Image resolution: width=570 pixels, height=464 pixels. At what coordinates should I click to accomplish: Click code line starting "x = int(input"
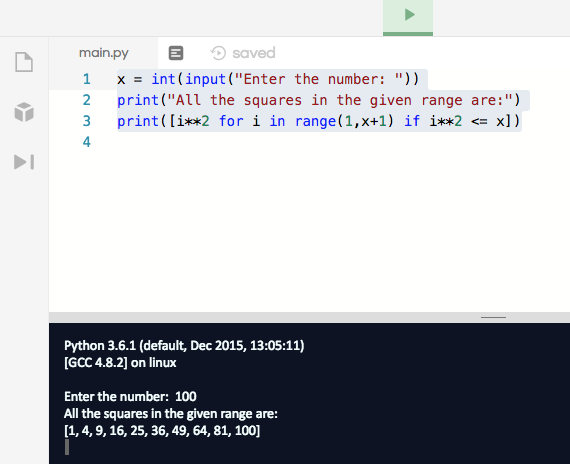pos(268,79)
